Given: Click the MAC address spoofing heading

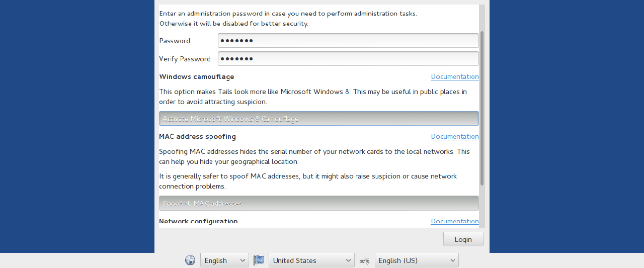Looking at the screenshot, I should click(x=197, y=136).
